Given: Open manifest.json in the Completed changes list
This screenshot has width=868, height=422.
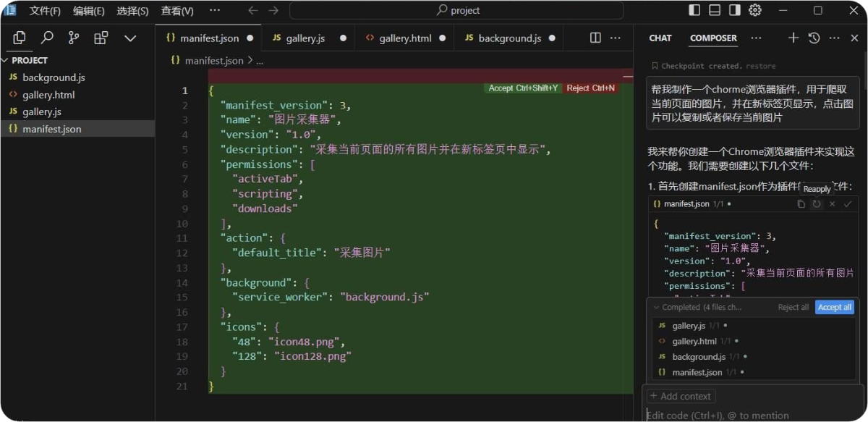Looking at the screenshot, I should point(754,372).
